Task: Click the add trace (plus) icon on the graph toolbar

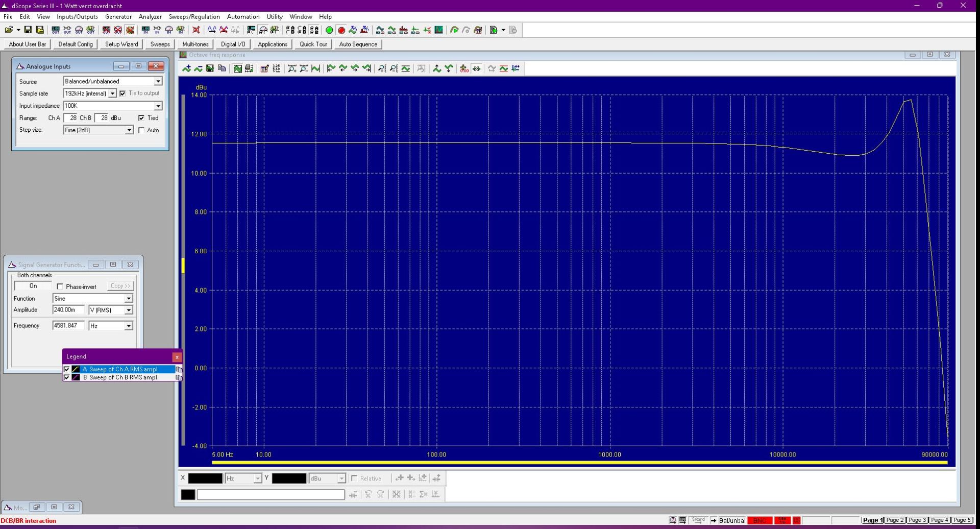Action: (186, 68)
